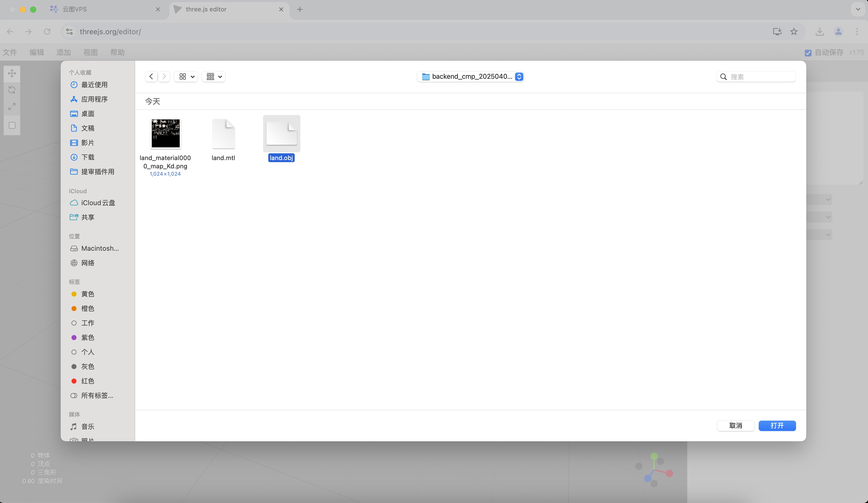This screenshot has width=868, height=503.
Task: Select the scale tool icon
Action: coord(12,106)
